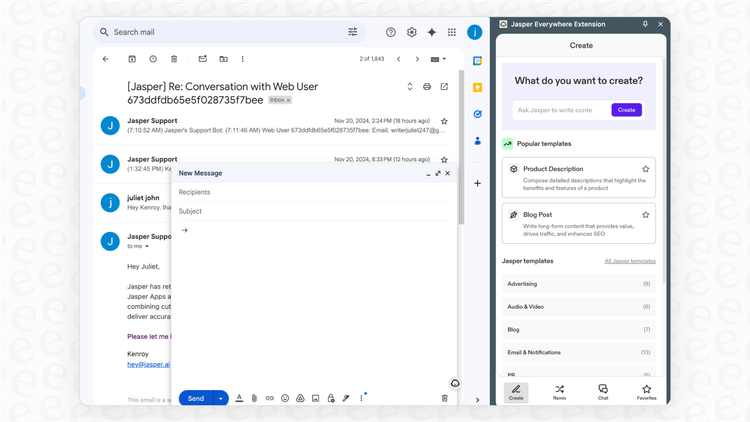This screenshot has width=750, height=422.
Task: Open the All Jasper templates link
Action: 630,261
